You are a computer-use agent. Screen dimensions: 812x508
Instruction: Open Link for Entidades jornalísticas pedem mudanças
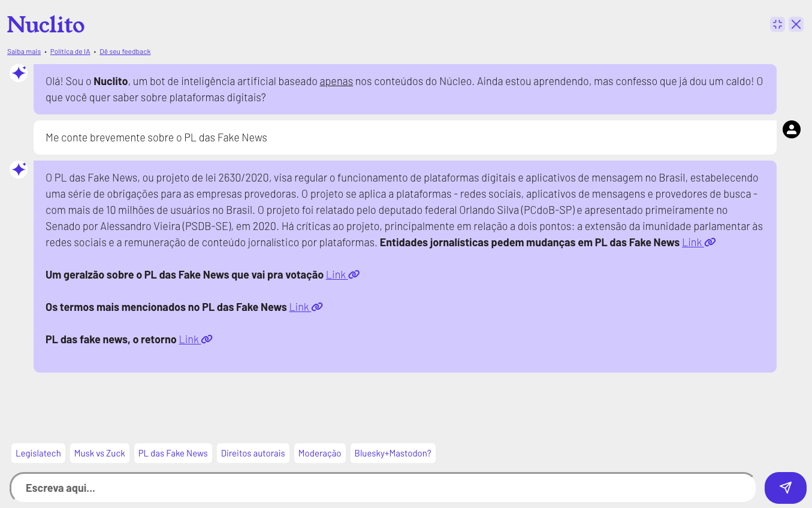point(699,243)
